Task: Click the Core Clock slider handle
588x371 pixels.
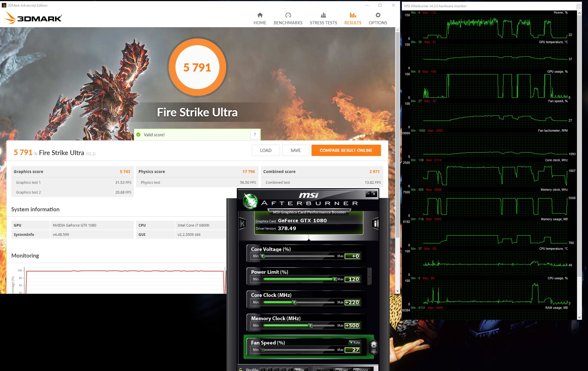Action: point(294,302)
